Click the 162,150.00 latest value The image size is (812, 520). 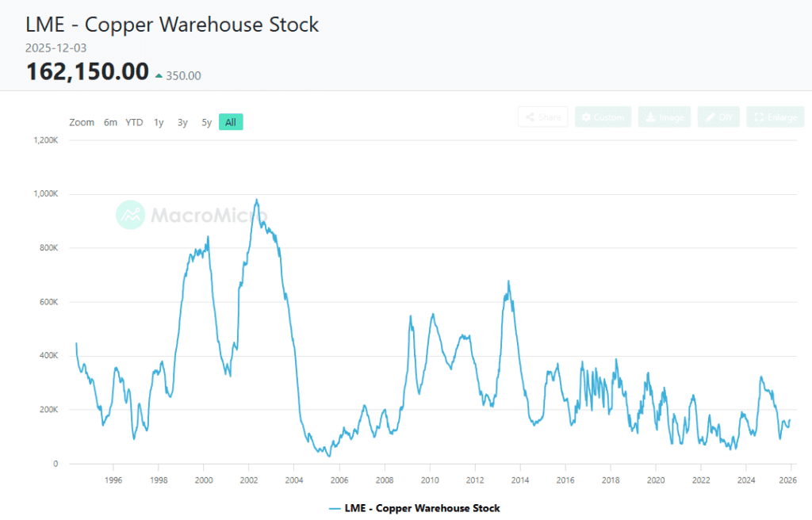[87, 72]
